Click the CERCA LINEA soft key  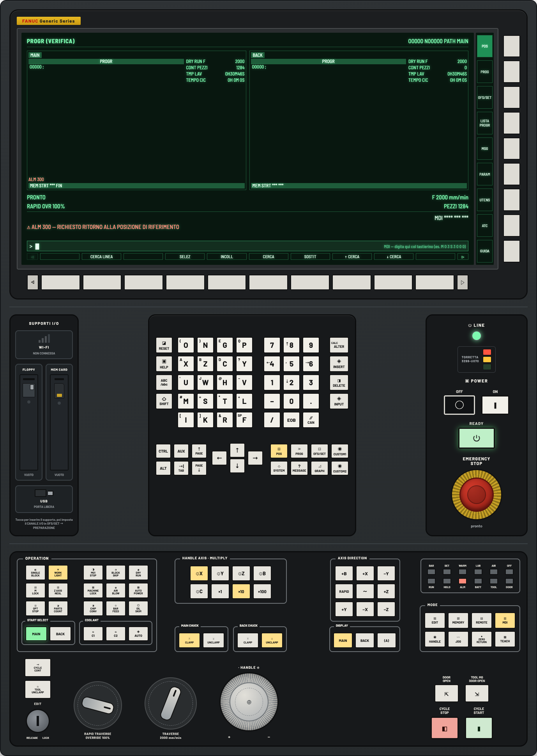coord(102,257)
